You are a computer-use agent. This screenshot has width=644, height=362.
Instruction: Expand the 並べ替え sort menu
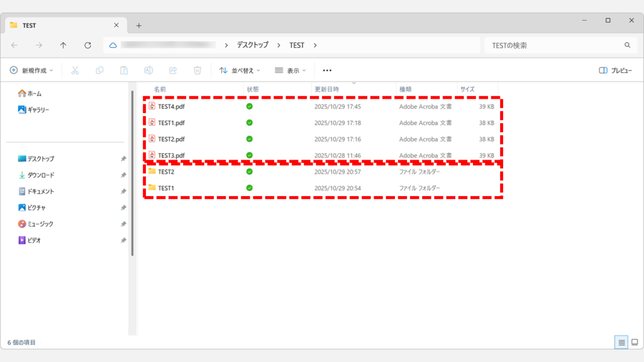pyautogui.click(x=240, y=70)
